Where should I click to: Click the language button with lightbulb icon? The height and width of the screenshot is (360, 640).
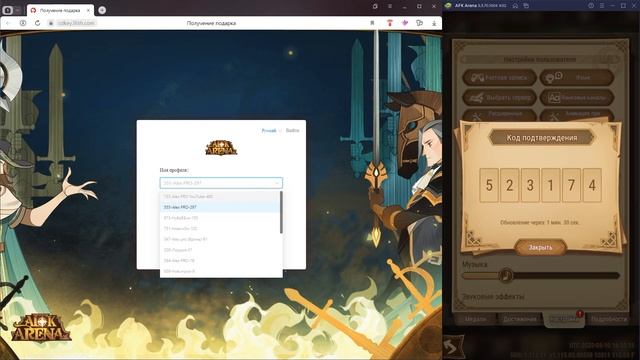[x=577, y=77]
